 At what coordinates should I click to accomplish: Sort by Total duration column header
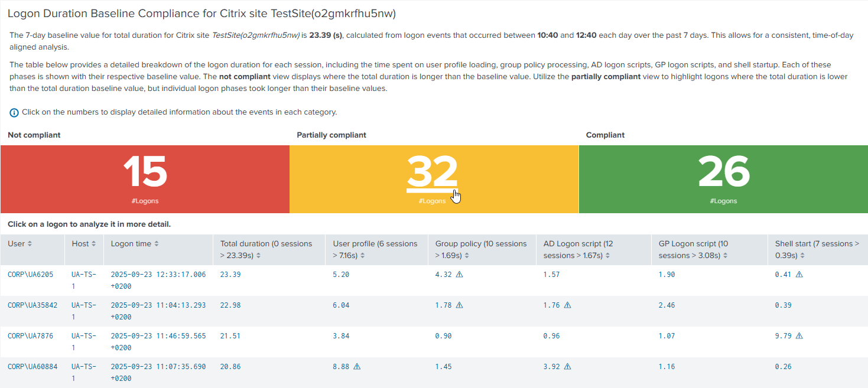coord(259,256)
